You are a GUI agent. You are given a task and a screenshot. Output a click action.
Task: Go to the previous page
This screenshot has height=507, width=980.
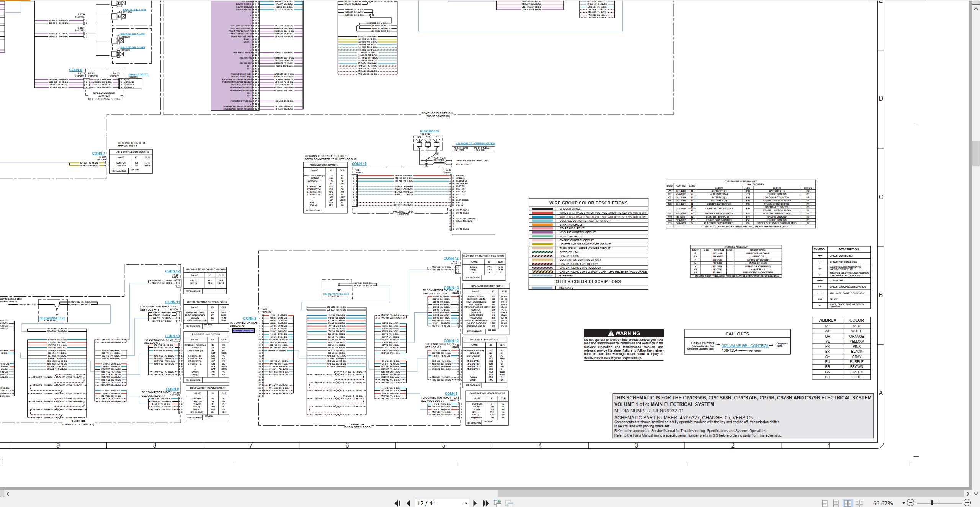(408, 503)
